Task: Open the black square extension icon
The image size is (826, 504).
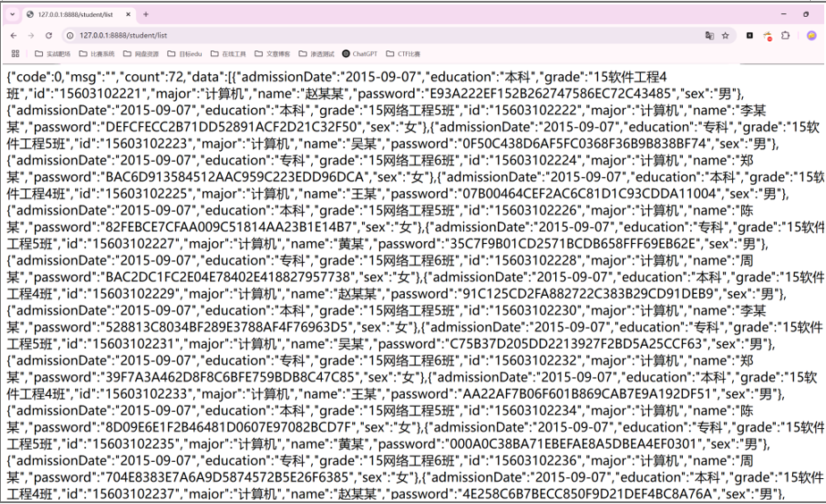Action: (x=750, y=35)
